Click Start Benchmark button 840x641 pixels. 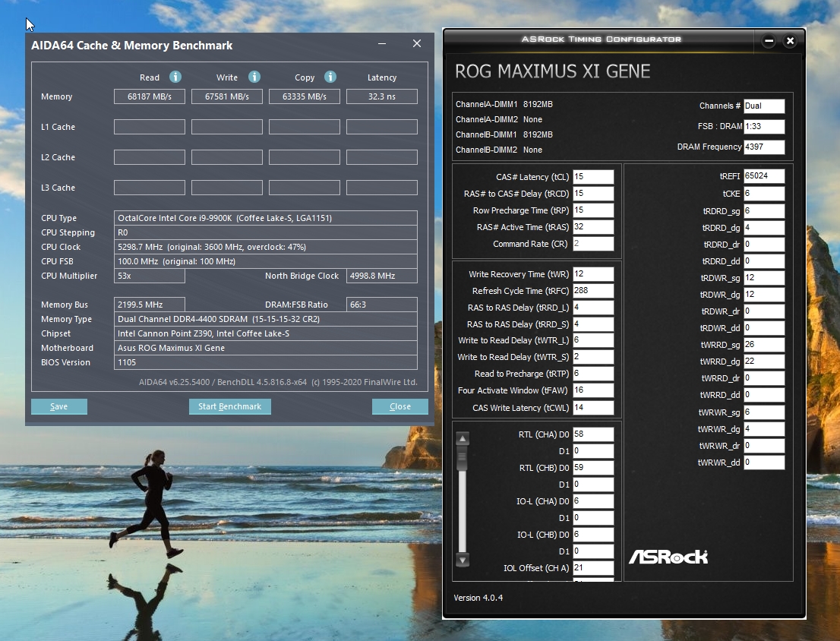tap(230, 406)
